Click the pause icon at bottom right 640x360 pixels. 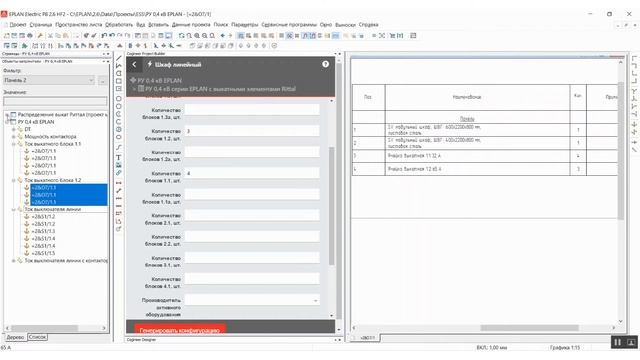(x=618, y=342)
